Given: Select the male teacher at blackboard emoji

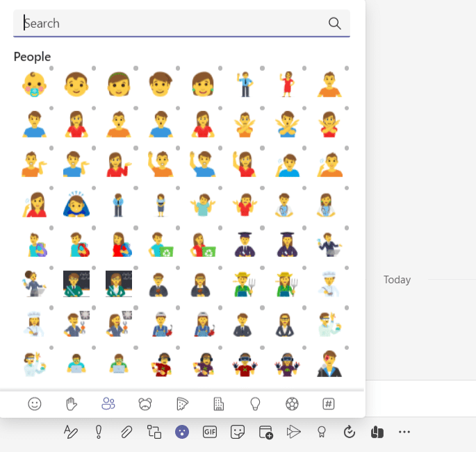Looking at the screenshot, I should (76, 284).
